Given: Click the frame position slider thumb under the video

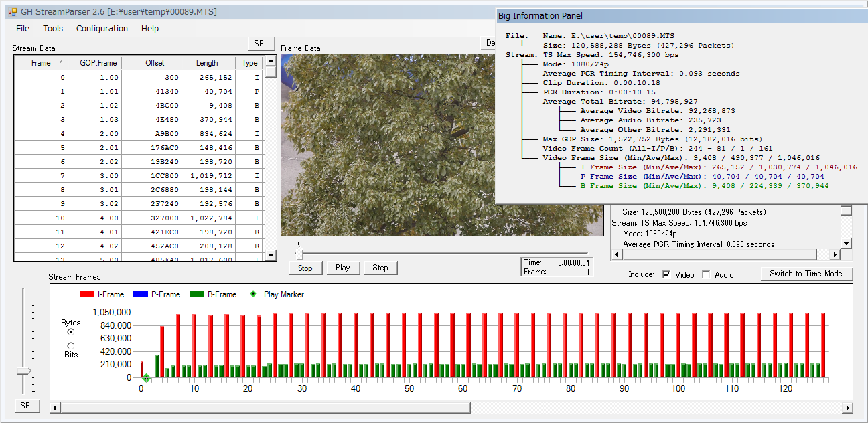Looking at the screenshot, I should [299, 254].
